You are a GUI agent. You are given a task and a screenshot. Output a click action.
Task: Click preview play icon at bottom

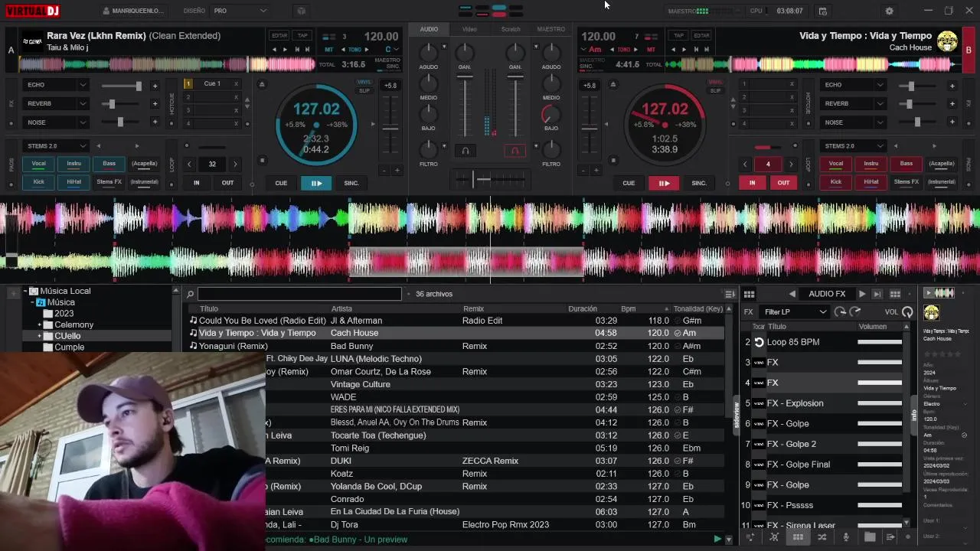717,539
